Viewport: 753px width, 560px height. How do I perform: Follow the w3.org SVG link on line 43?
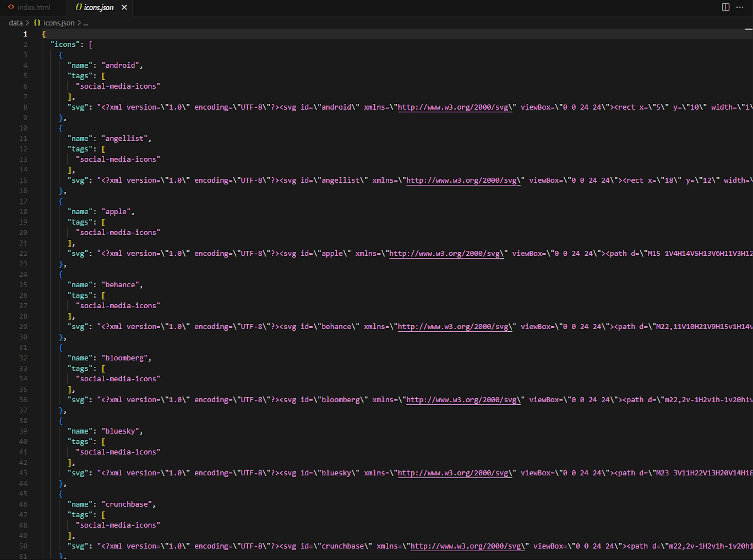454,473
